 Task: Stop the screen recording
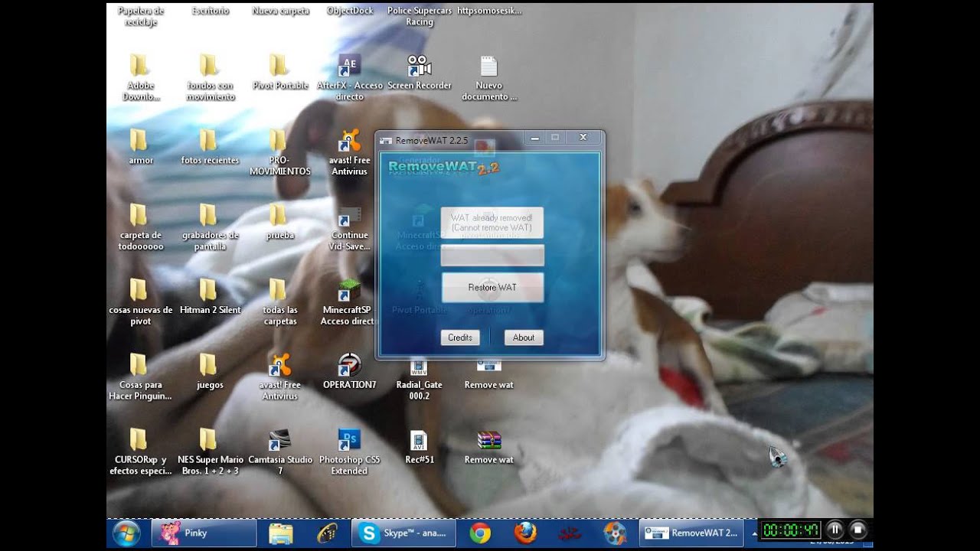pyautogui.click(x=858, y=530)
